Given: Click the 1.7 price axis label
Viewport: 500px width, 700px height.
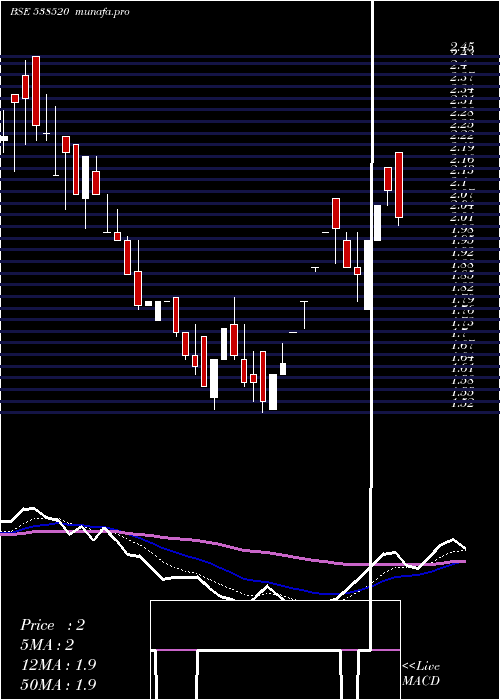Looking at the screenshot, I should [459, 334].
